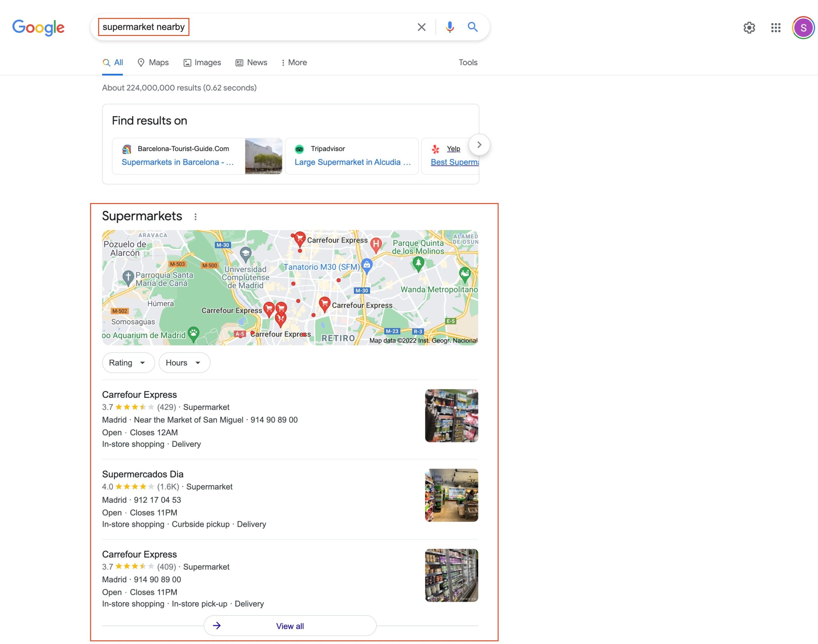Click the Carrefour Express pin near Retiro
Image resolution: width=818 pixels, height=644 pixels.
click(324, 304)
